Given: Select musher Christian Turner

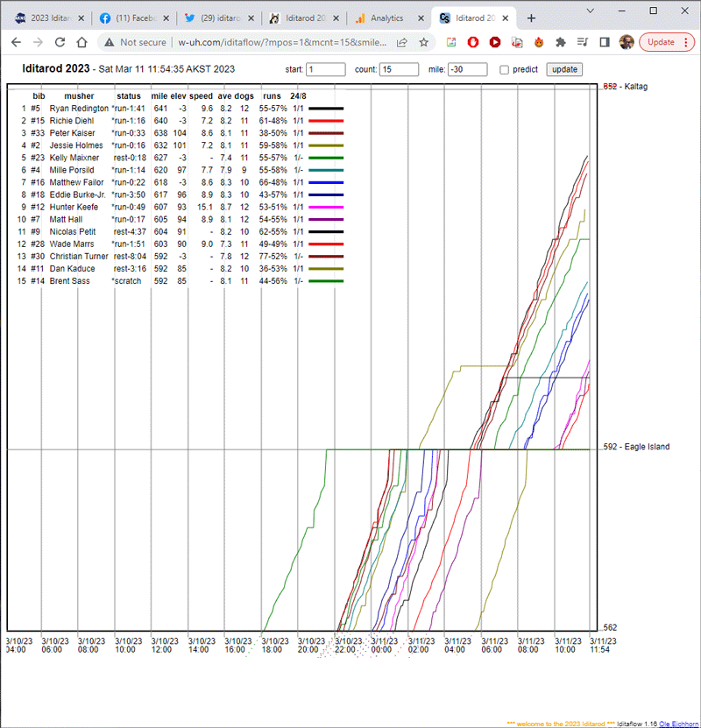Looking at the screenshot, I should (x=79, y=257).
